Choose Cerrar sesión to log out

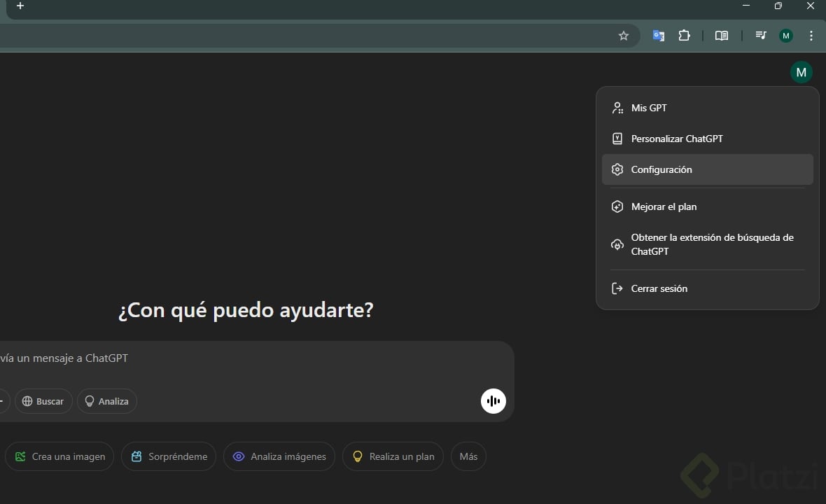point(708,288)
